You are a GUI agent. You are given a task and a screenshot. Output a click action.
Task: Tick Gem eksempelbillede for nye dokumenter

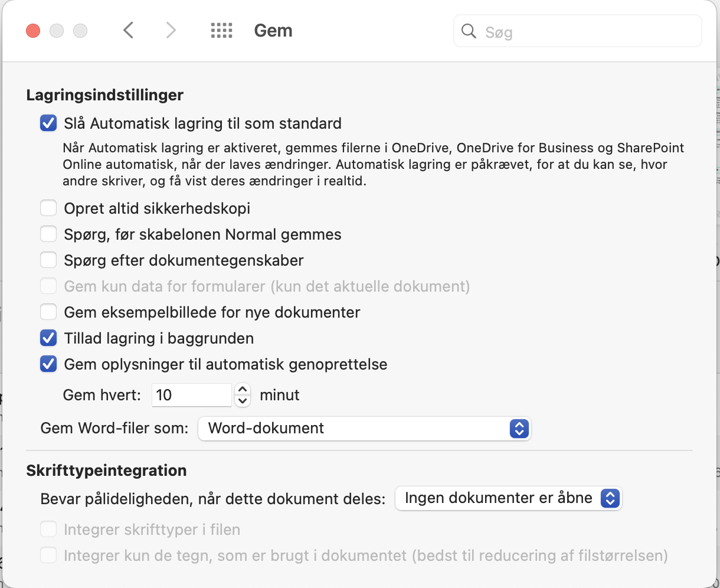point(48,312)
